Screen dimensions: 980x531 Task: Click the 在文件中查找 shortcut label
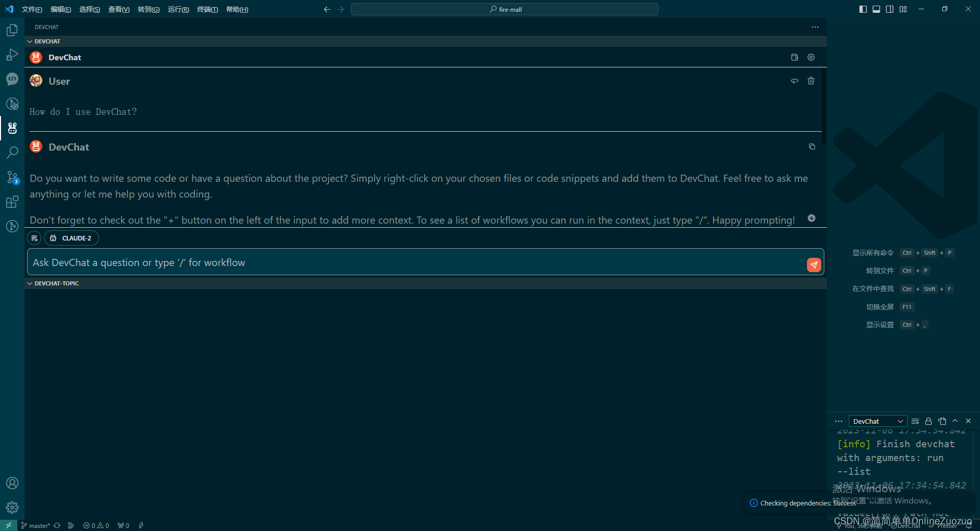(x=873, y=289)
